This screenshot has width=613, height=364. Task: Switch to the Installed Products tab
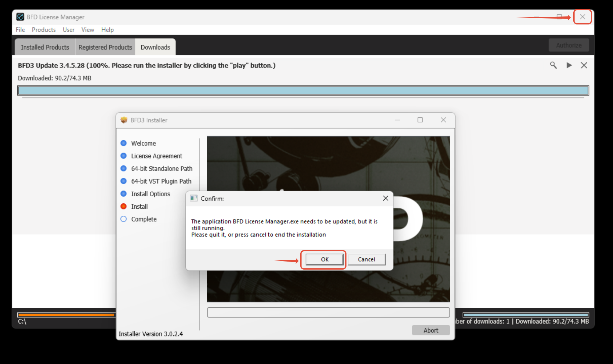45,47
